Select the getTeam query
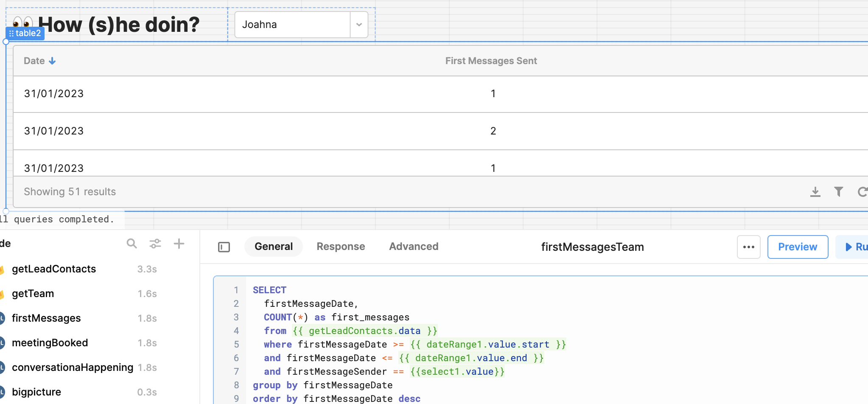The height and width of the screenshot is (404, 868). pyautogui.click(x=33, y=293)
